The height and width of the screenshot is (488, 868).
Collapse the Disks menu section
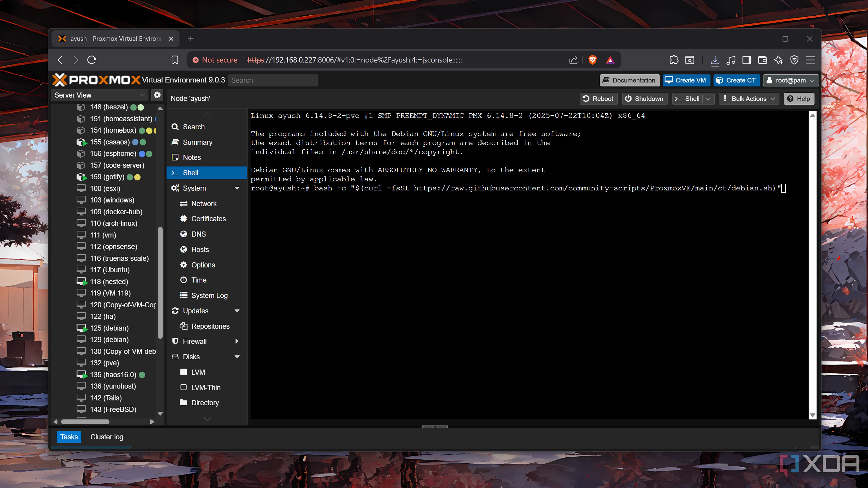[237, 357]
